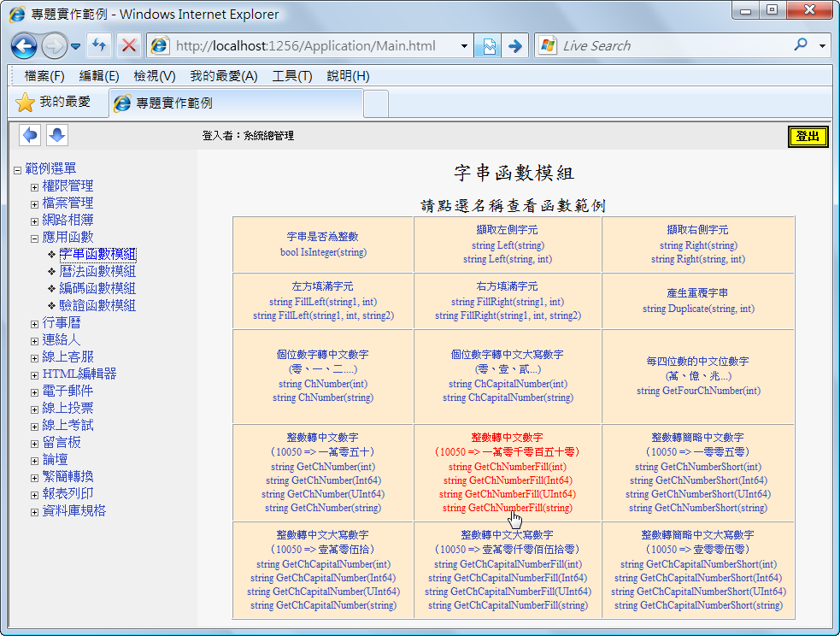Click the blue down arrow page icon
This screenshot has height=636, width=840.
point(56,135)
